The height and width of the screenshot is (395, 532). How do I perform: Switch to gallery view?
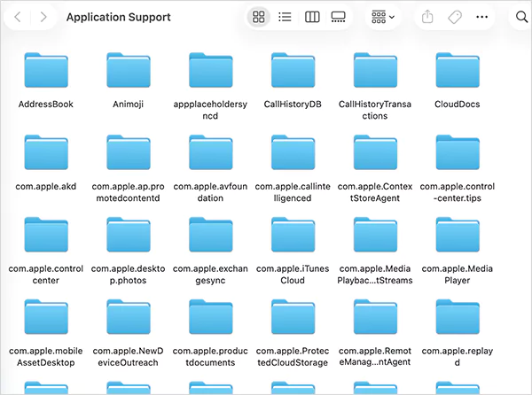point(339,17)
